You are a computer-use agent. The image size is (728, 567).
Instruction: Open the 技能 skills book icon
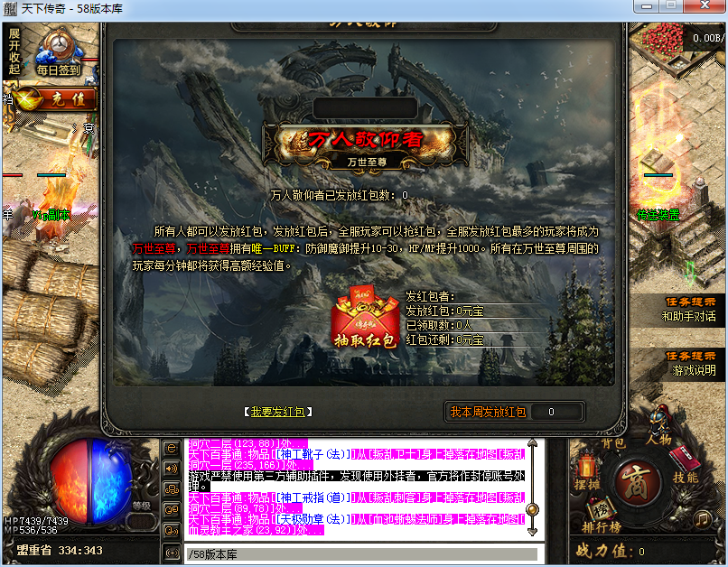point(686,465)
